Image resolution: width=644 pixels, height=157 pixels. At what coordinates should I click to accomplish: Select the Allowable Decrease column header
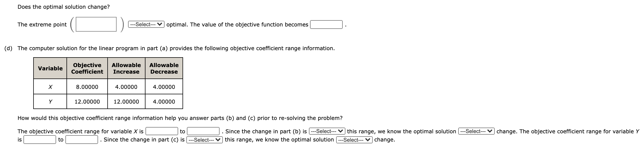(164, 68)
